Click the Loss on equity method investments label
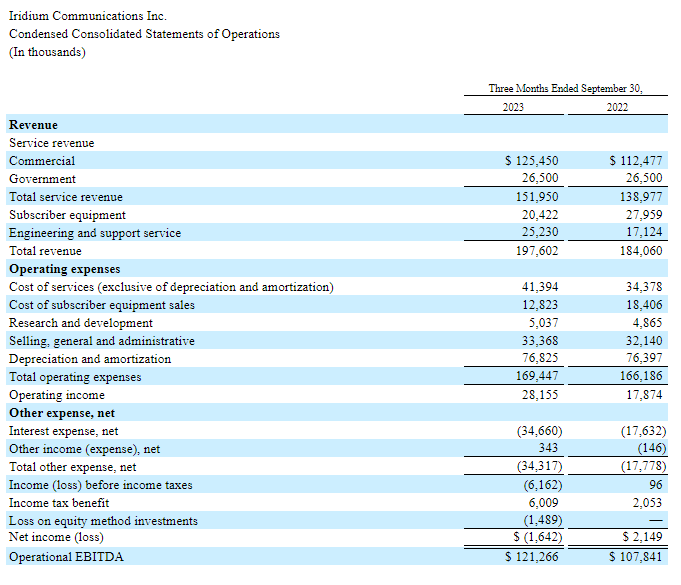The image size is (681, 585). pos(103,521)
